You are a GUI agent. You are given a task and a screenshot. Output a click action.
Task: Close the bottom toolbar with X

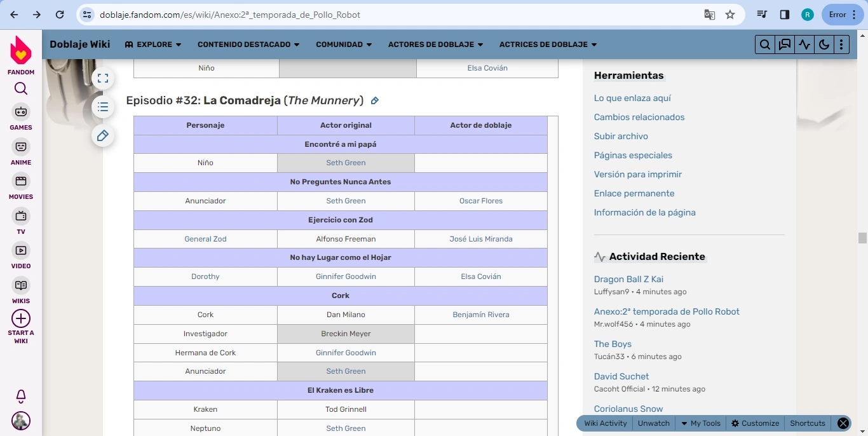point(843,423)
